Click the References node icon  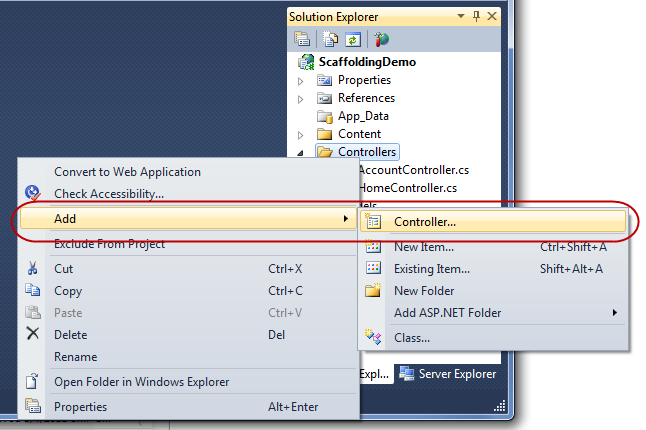[x=324, y=98]
